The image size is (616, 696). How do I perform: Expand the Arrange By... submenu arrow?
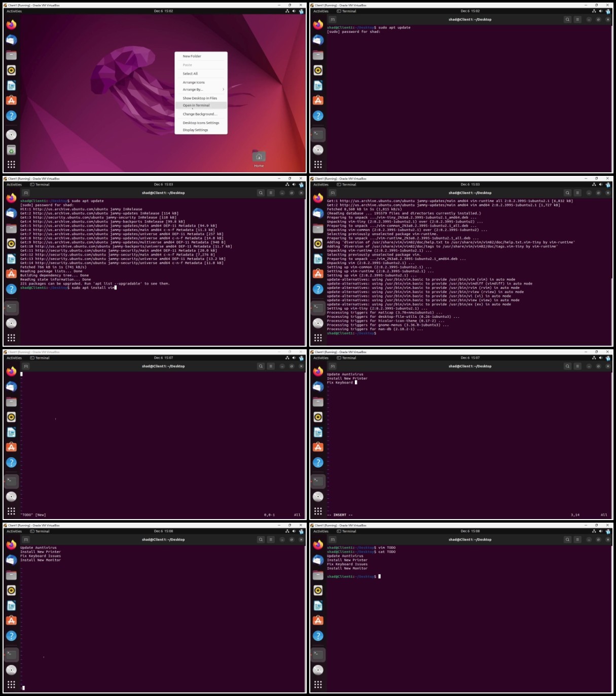pyautogui.click(x=223, y=89)
